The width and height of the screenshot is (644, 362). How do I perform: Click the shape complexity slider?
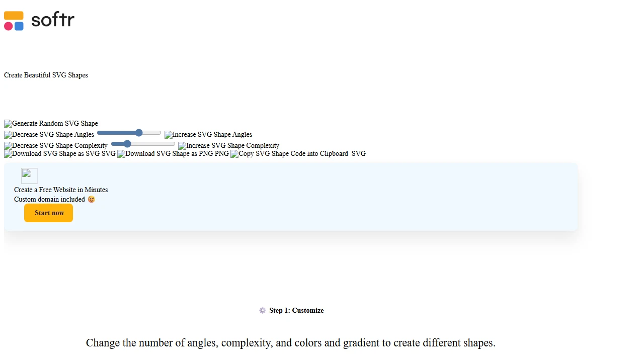pyautogui.click(x=143, y=144)
